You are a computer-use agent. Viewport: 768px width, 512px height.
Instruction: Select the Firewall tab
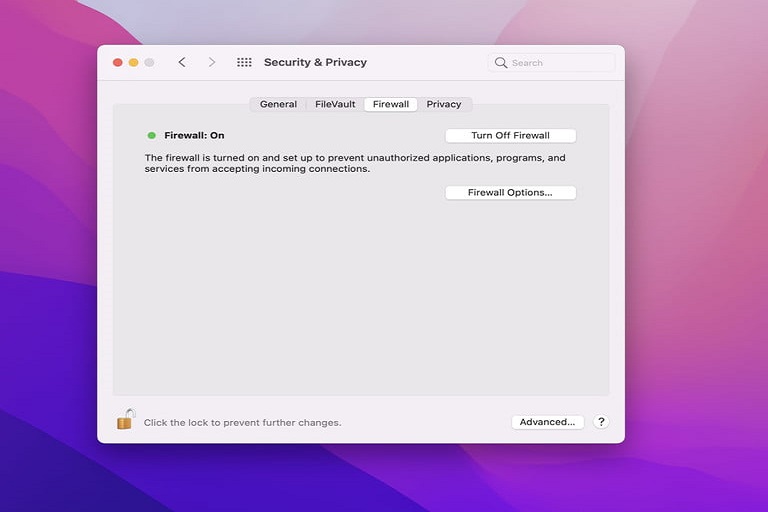tap(391, 104)
